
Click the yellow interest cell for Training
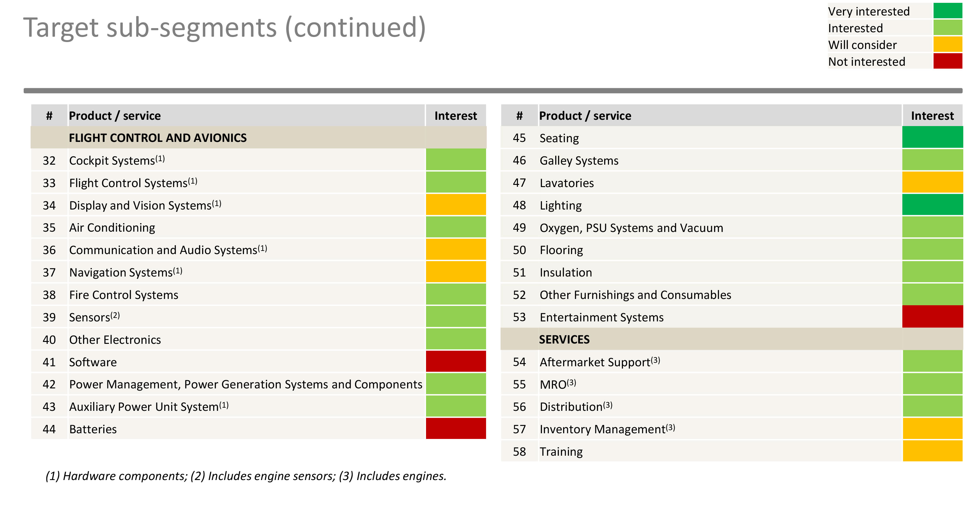click(x=932, y=451)
